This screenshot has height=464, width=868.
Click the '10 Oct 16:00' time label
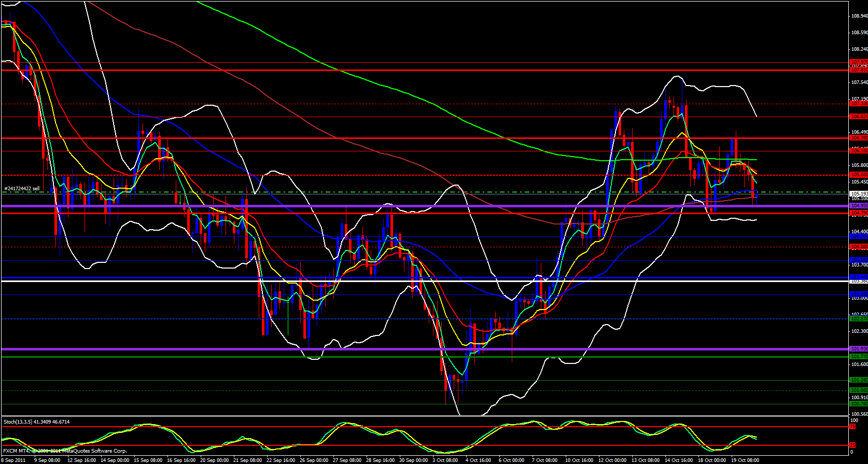(580, 460)
